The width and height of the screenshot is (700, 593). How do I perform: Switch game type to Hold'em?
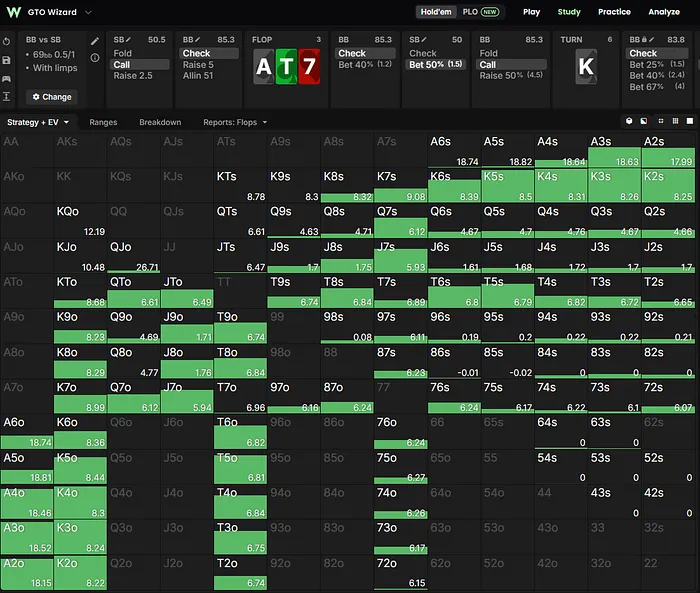436,12
